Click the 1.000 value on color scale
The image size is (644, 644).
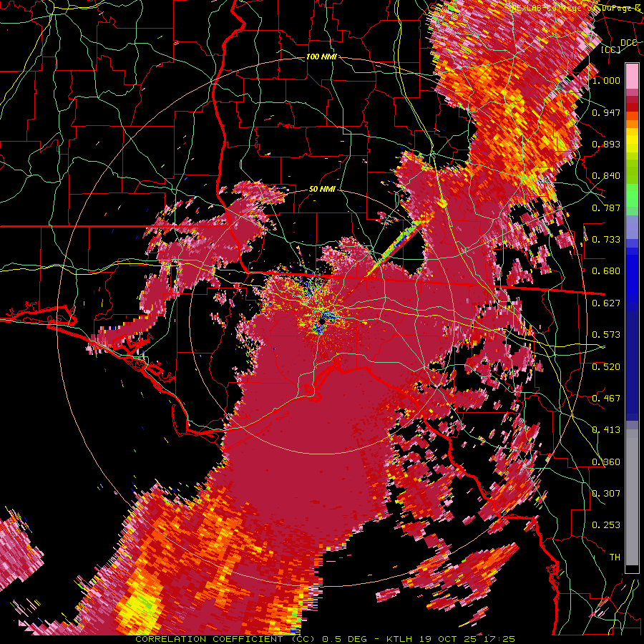click(606, 80)
